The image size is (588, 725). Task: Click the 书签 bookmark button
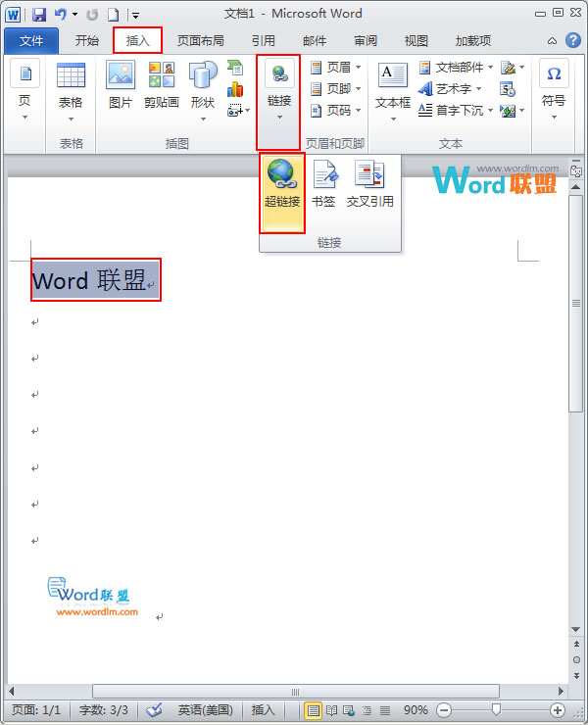click(323, 185)
